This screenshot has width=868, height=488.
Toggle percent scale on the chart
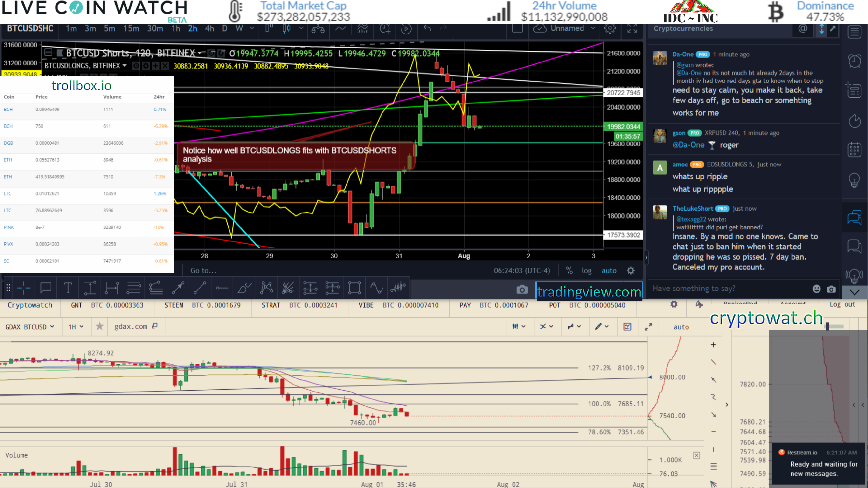click(569, 270)
